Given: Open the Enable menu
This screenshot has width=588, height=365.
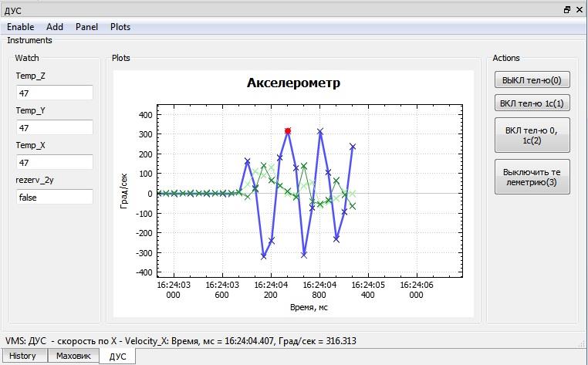Looking at the screenshot, I should [x=21, y=27].
